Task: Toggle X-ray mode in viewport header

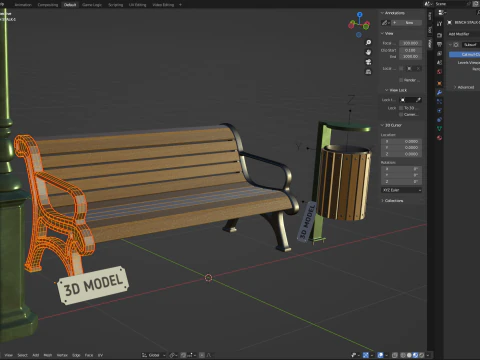Action: [395, 355]
